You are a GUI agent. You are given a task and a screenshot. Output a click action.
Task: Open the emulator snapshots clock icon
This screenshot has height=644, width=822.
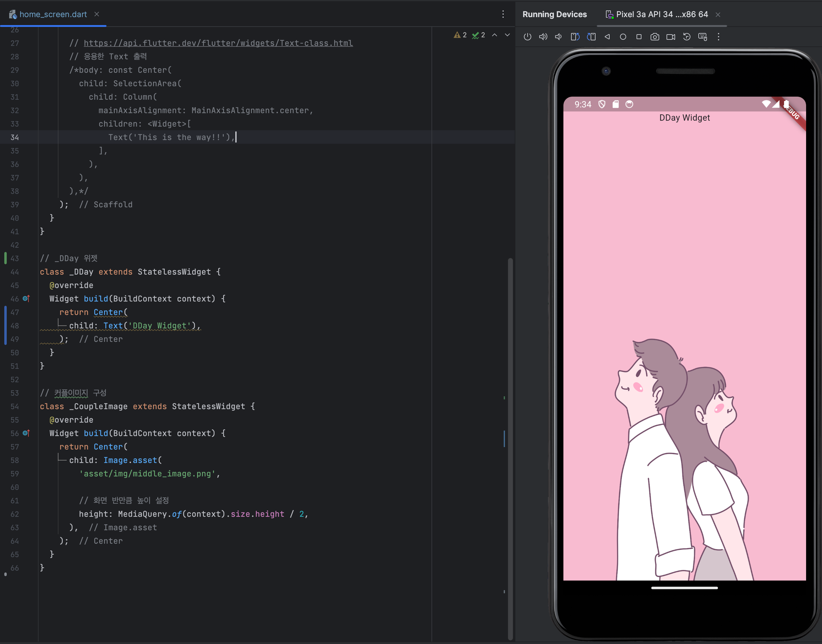coord(686,37)
